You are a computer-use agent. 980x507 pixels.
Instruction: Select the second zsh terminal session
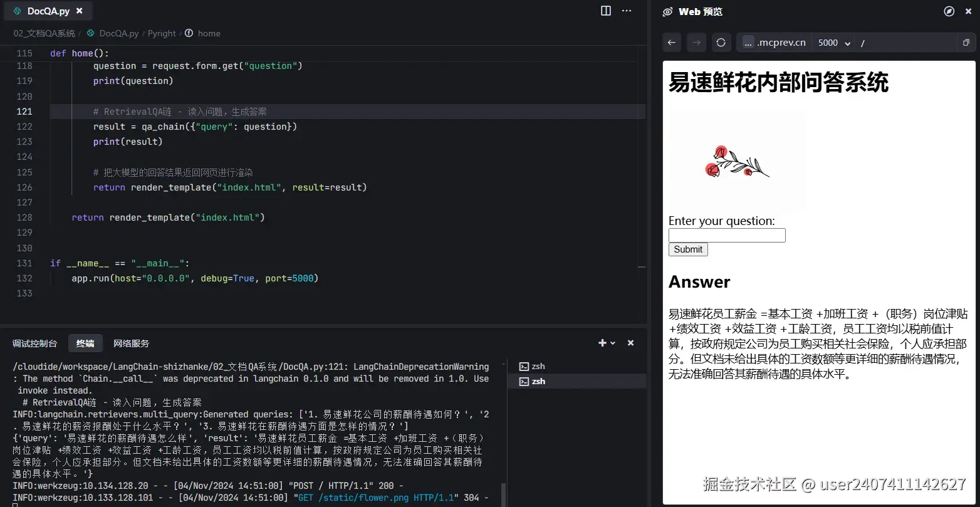[x=576, y=381]
